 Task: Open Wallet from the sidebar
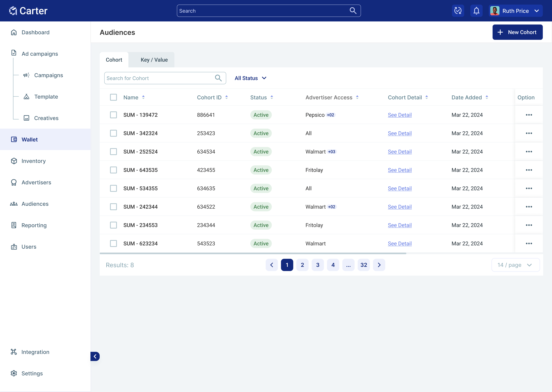point(30,139)
